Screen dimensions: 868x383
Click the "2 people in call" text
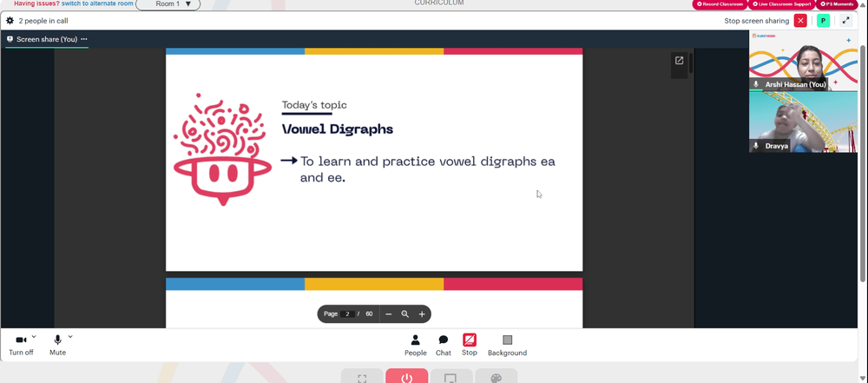pyautogui.click(x=43, y=21)
